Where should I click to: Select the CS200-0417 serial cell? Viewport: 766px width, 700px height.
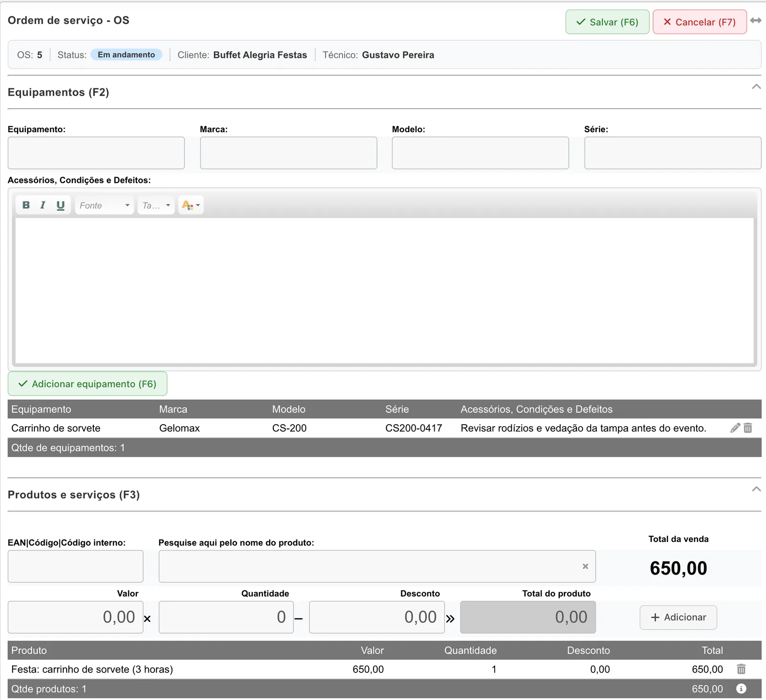click(x=414, y=428)
